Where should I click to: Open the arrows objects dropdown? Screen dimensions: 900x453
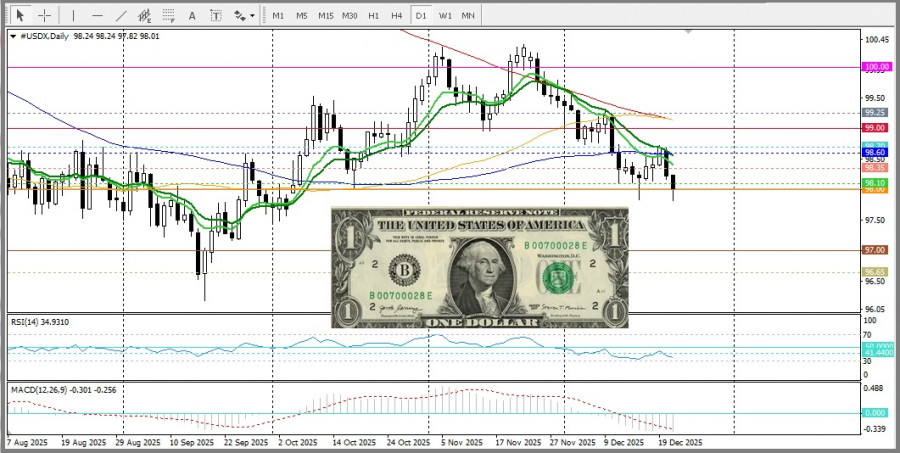point(243,15)
